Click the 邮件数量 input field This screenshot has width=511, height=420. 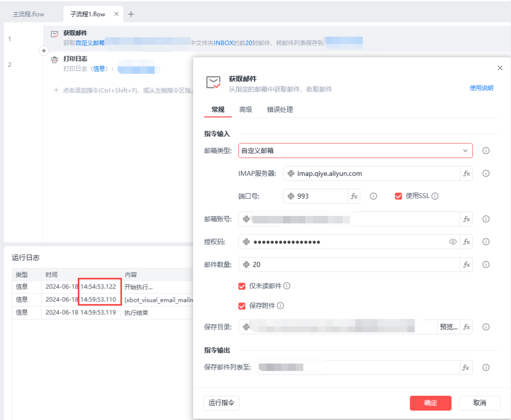tap(349, 265)
